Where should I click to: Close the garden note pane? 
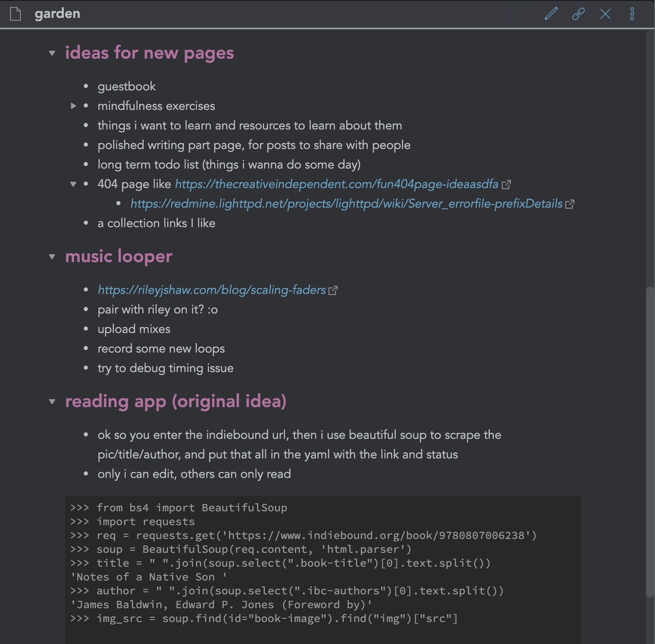pyautogui.click(x=605, y=14)
